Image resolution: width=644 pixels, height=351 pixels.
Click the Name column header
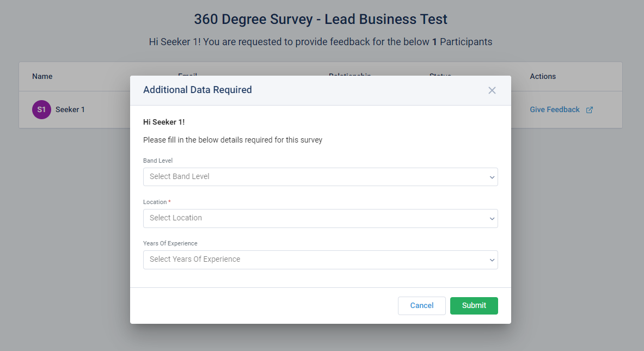pyautogui.click(x=42, y=77)
